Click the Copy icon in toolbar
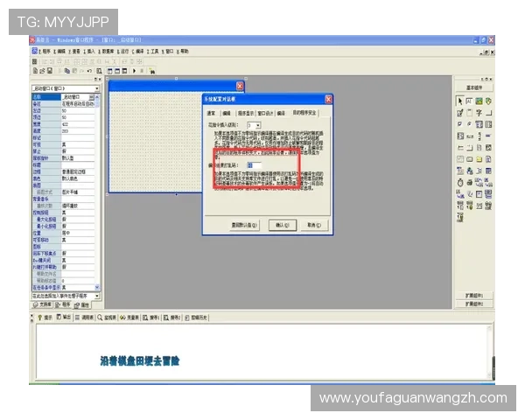 coord(67,71)
